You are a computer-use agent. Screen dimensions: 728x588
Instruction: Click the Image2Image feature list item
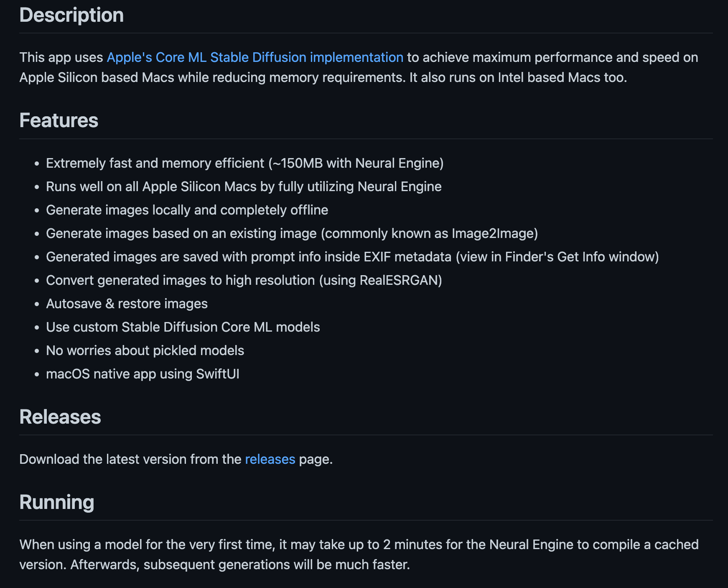tap(292, 233)
